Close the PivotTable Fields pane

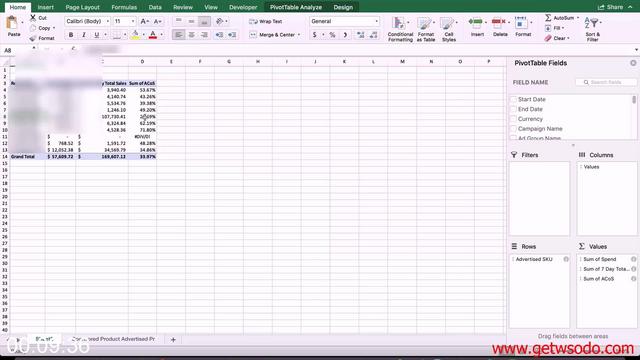(x=633, y=63)
